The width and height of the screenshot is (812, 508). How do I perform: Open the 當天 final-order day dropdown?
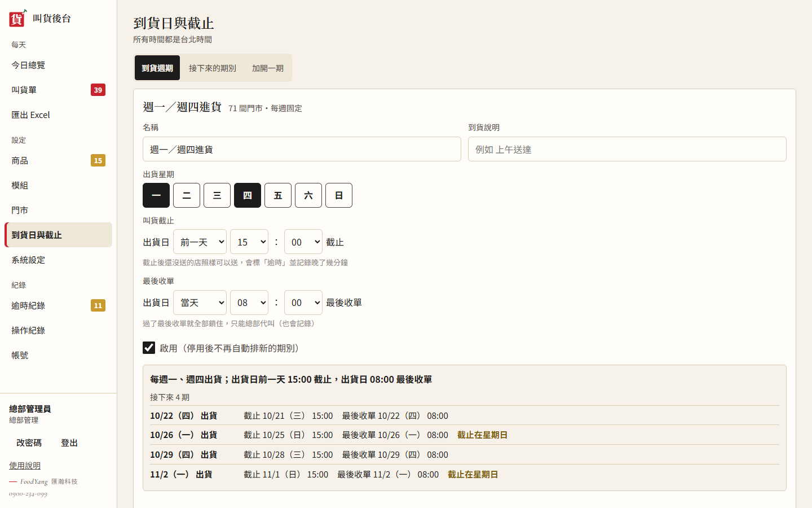(200, 303)
